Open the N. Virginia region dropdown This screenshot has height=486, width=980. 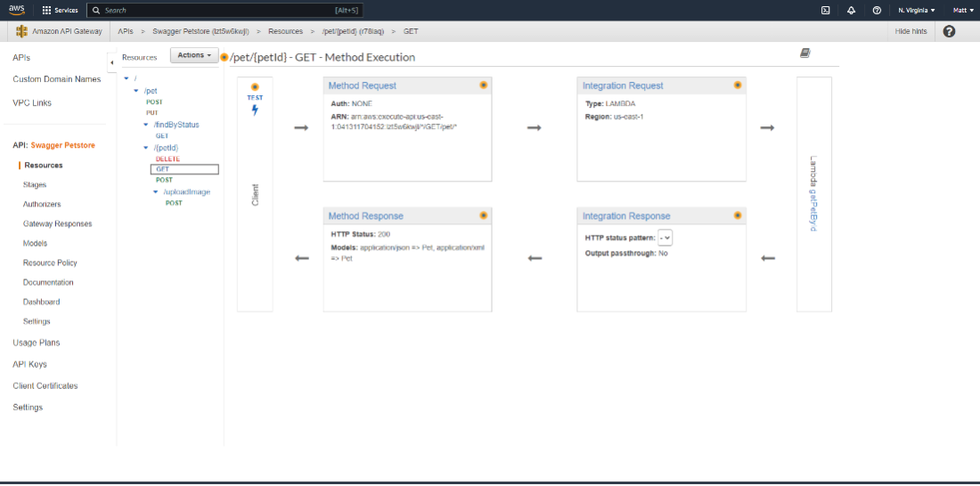pos(916,11)
